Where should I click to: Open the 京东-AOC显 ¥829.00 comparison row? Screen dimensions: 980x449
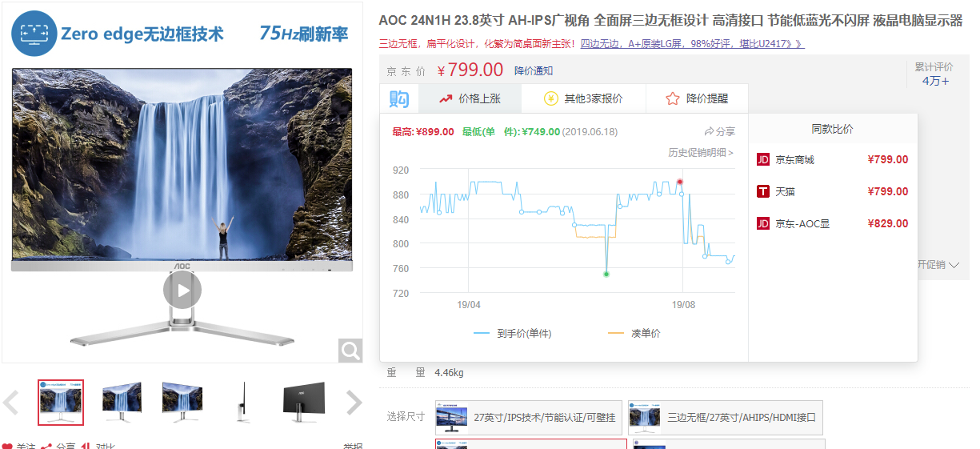pos(833,223)
